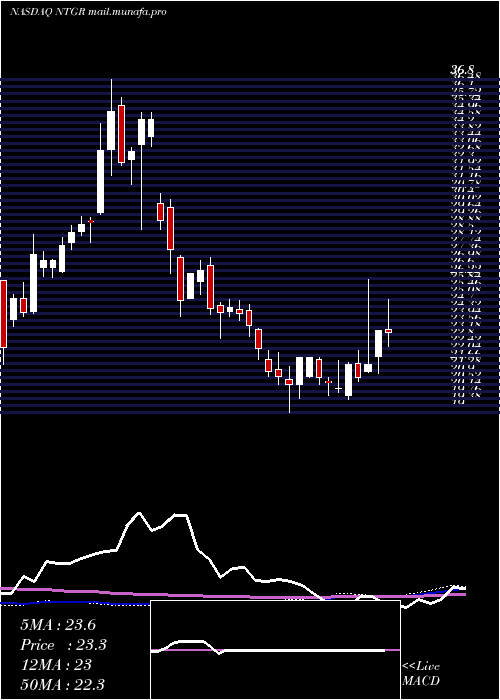Viewport: 500px width, 700px height.
Task: Select the Price : 23.3 reading
Action: (x=64, y=645)
